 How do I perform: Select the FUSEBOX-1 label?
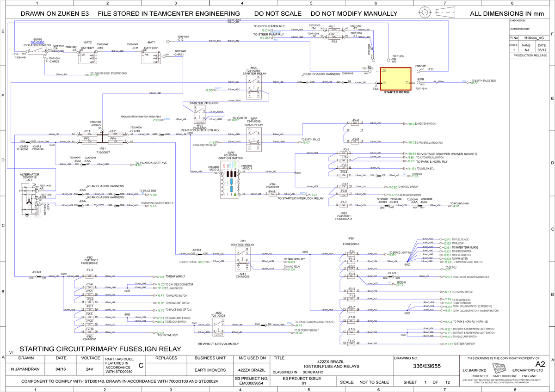pyautogui.click(x=351, y=243)
